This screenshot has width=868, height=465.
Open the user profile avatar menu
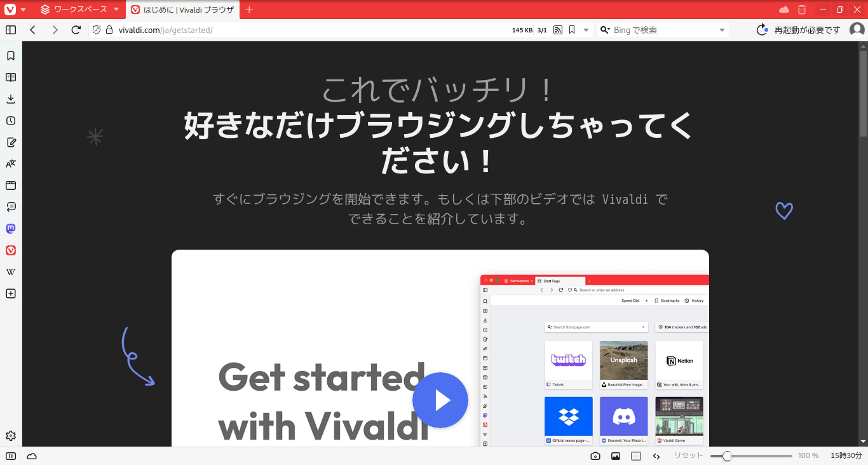[x=857, y=30]
